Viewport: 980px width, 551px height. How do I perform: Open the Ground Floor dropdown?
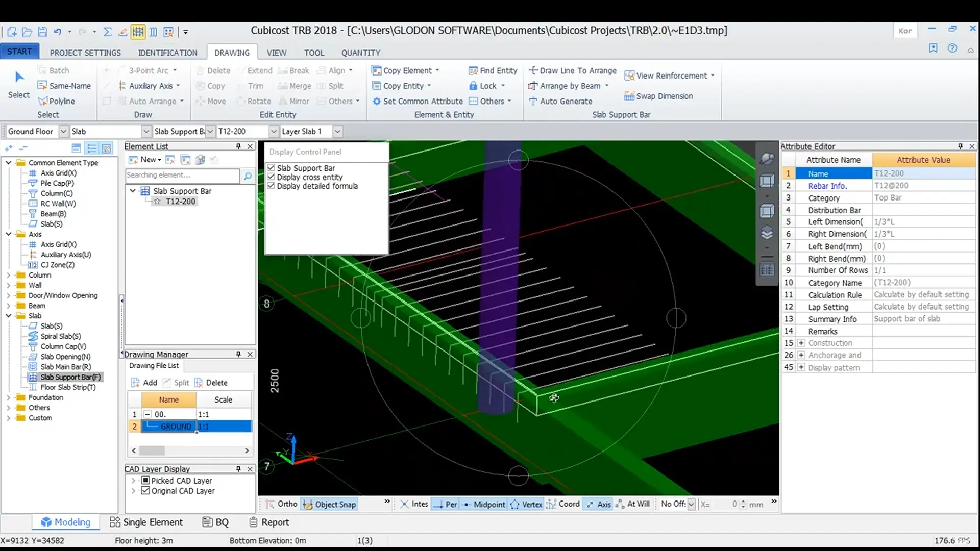[x=64, y=132]
